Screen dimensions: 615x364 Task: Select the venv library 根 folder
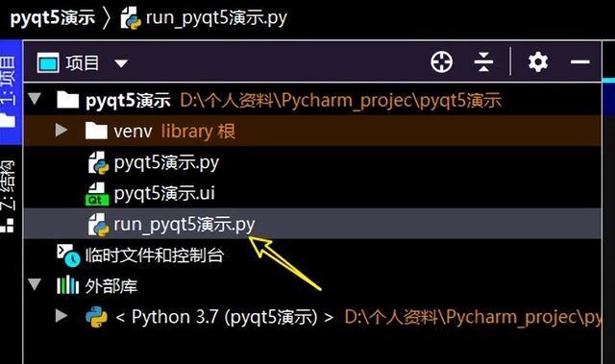[x=312, y=131]
